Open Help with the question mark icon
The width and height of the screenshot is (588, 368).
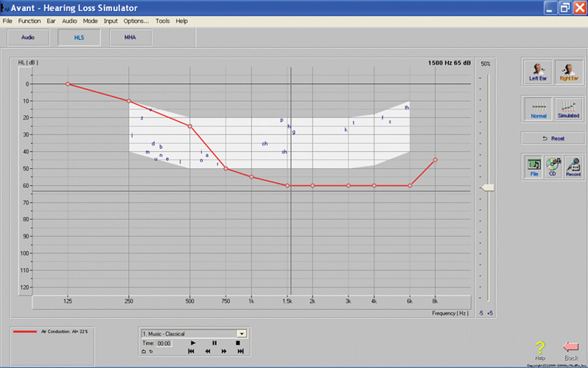click(x=540, y=350)
